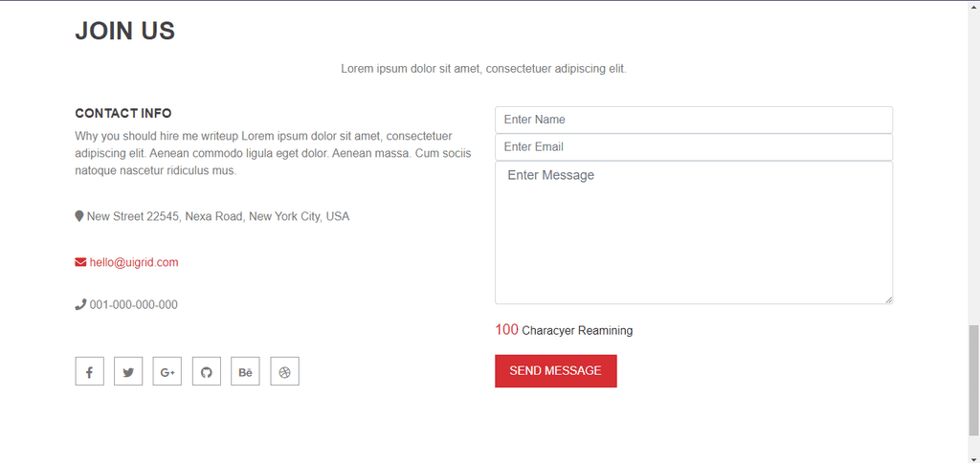Click the vertical page scrollbar thumb
Screen dimensions: 980x463
(973, 380)
